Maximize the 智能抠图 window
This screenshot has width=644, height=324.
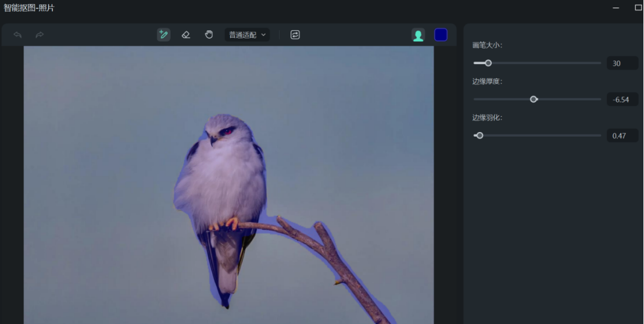(638, 8)
